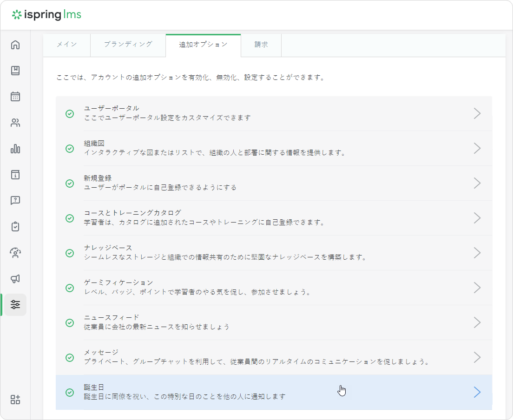
Task: Expand the メッセージ row chevron
Action: 477,357
